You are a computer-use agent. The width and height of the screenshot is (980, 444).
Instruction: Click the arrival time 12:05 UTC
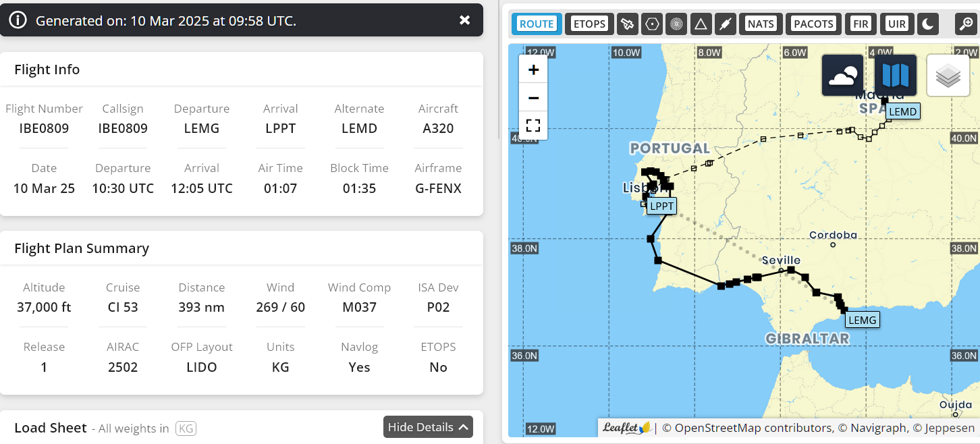tap(202, 188)
